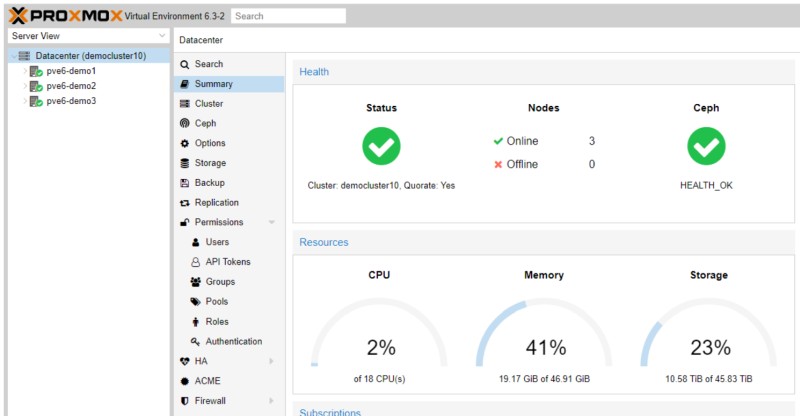800x416 pixels.
Task: Click '19.17 GiB of 46.91 GiB' text
Action: (544, 379)
